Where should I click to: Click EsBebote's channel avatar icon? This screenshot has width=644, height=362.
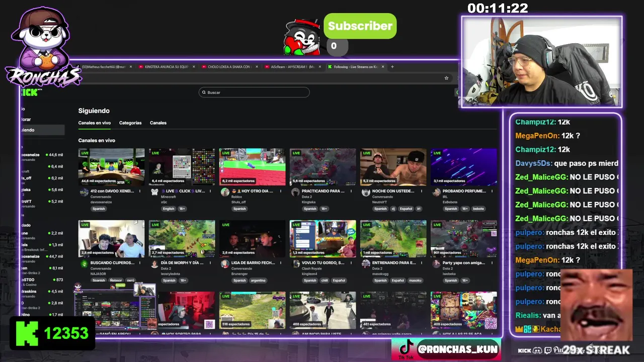click(x=436, y=192)
